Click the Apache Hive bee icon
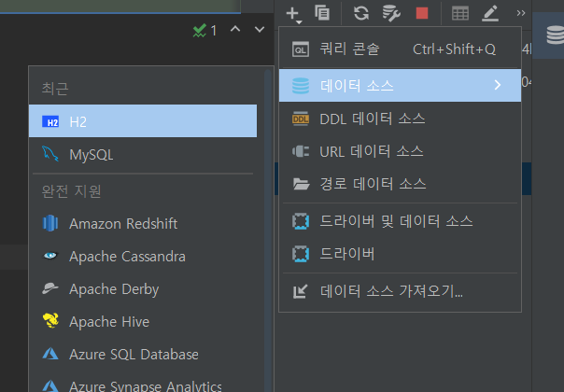This screenshot has width=564, height=392. 50,320
